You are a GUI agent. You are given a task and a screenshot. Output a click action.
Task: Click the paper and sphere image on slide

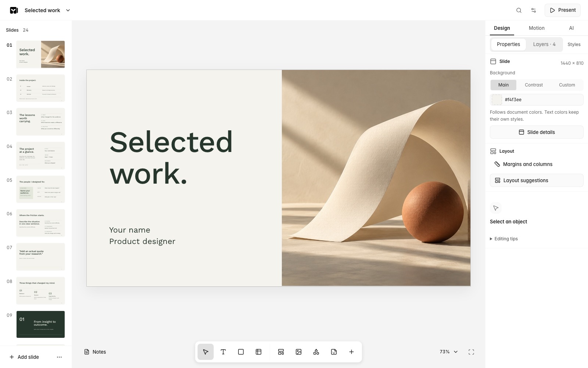point(376,178)
